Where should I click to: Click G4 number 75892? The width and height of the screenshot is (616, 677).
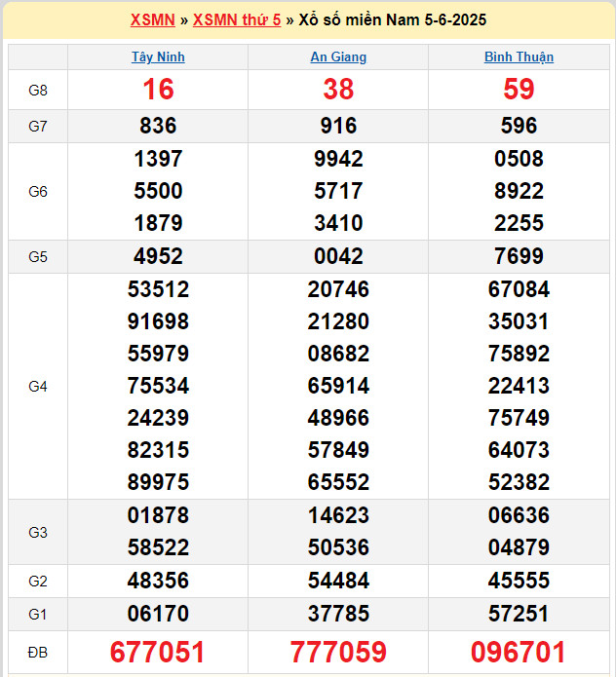(519, 354)
